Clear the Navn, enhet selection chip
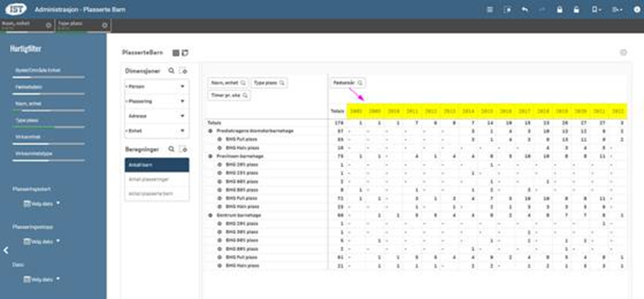Viewport: 644px width, 299px height. coord(49,25)
